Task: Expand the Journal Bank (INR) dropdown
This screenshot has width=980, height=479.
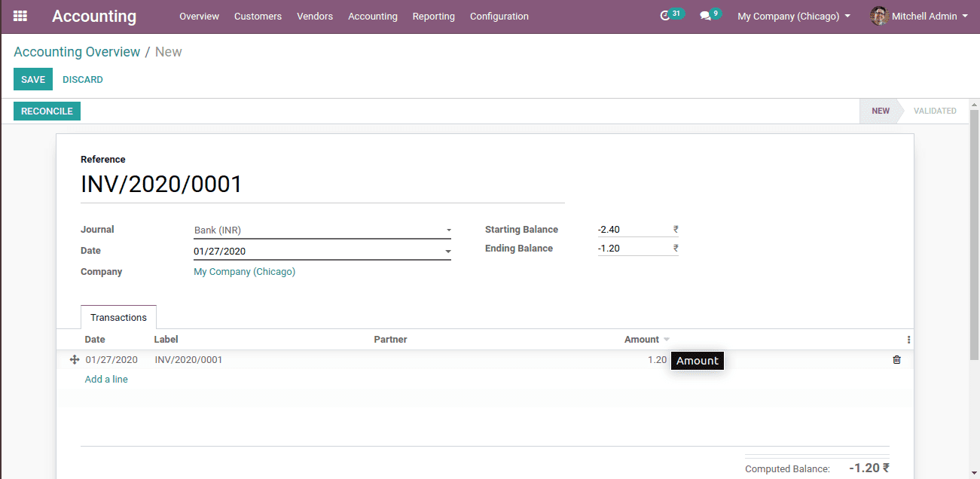Action: click(x=449, y=230)
